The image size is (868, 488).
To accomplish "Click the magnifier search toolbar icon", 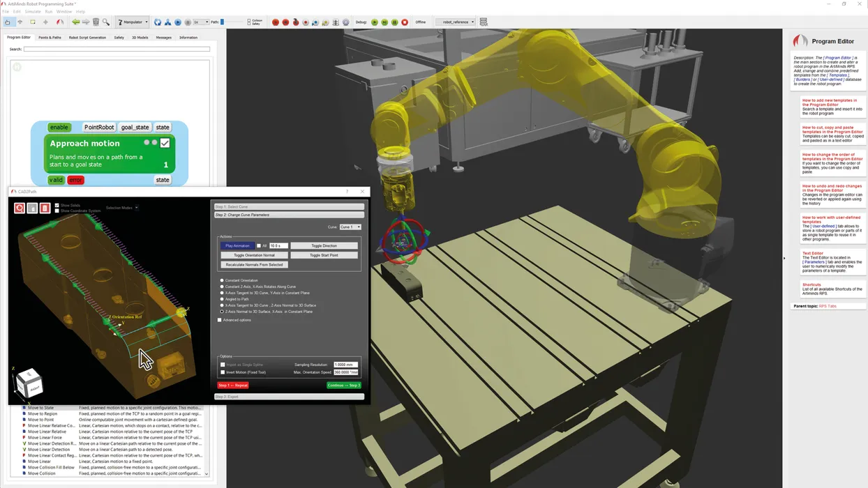I will pyautogui.click(x=106, y=22).
